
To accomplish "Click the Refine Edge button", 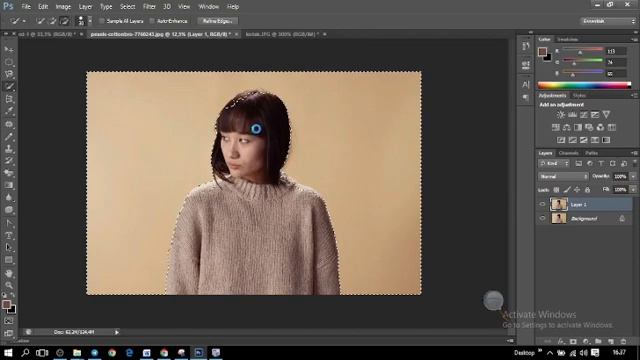I will [x=218, y=21].
